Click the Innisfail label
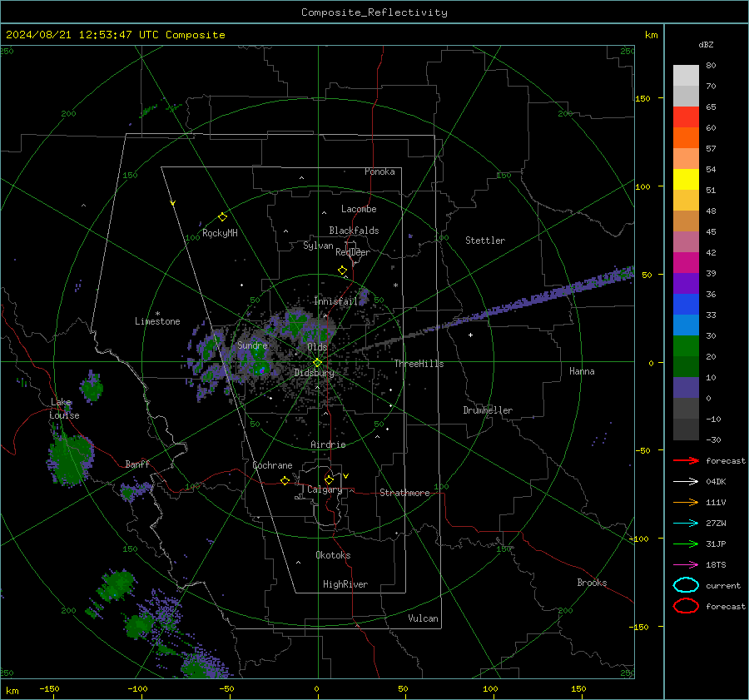This screenshot has width=749, height=700. pyautogui.click(x=335, y=301)
